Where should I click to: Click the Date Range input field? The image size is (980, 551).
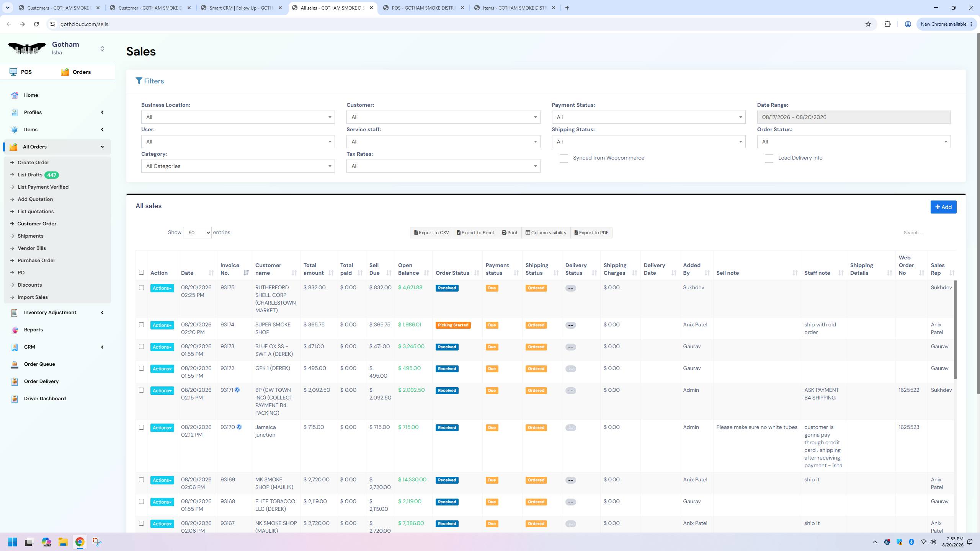coord(854,117)
